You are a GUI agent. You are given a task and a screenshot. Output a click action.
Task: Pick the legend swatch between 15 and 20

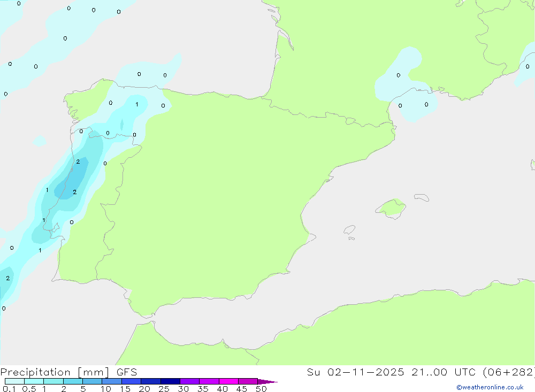click(x=132, y=381)
